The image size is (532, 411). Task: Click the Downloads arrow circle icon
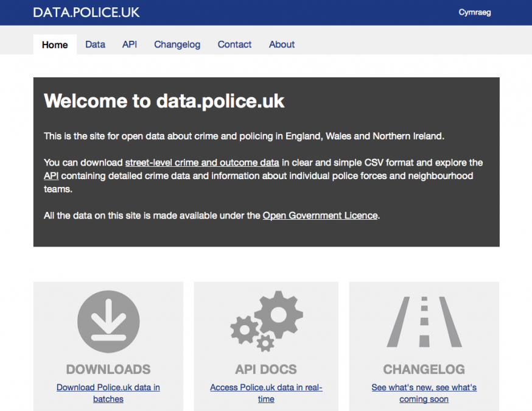click(108, 321)
